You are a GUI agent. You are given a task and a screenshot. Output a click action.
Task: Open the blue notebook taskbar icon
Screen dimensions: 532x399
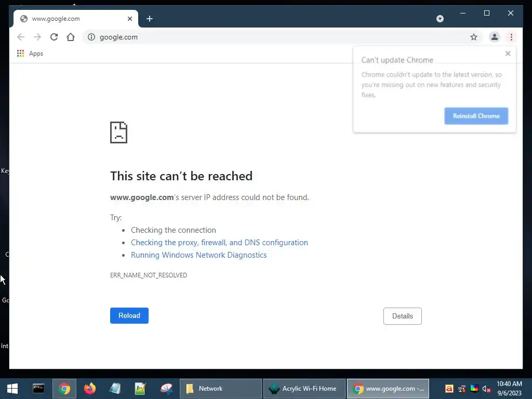coord(115,389)
